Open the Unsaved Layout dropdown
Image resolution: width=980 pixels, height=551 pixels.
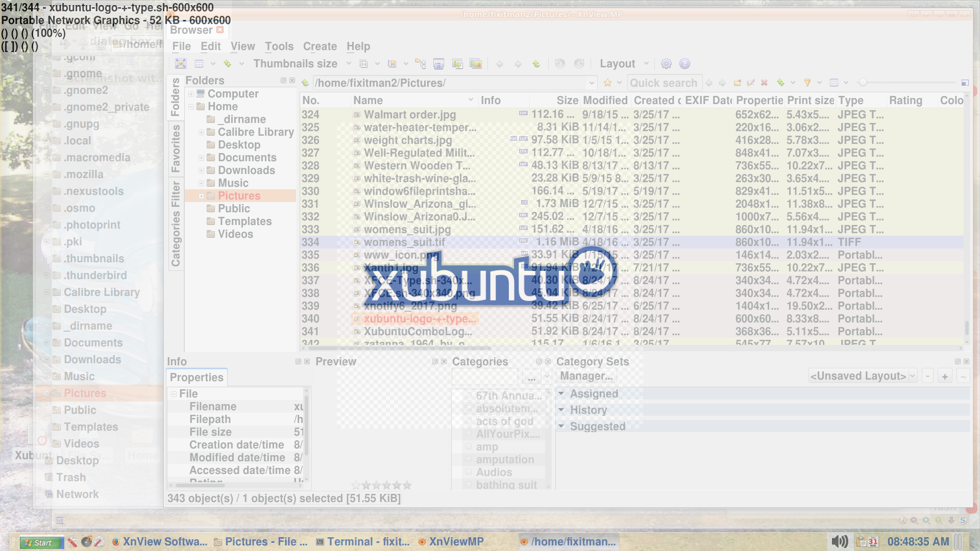click(863, 376)
